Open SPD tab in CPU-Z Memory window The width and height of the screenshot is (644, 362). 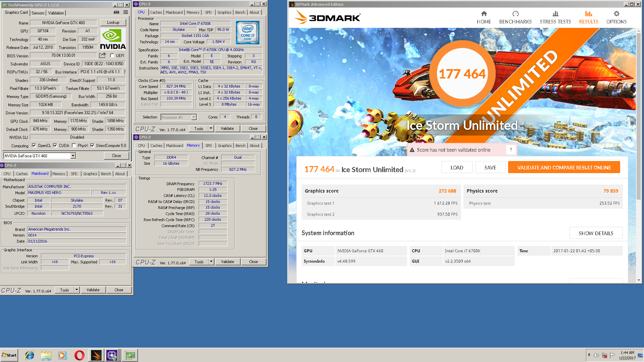tap(208, 146)
